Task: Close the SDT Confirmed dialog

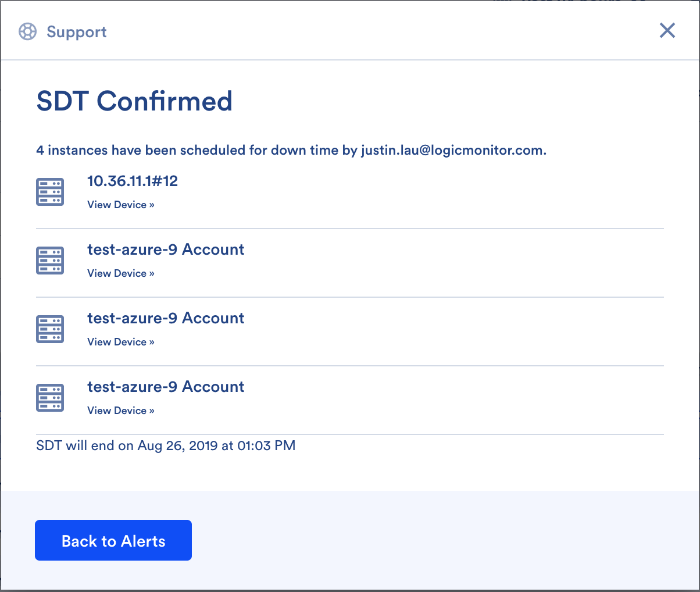Action: tap(667, 30)
